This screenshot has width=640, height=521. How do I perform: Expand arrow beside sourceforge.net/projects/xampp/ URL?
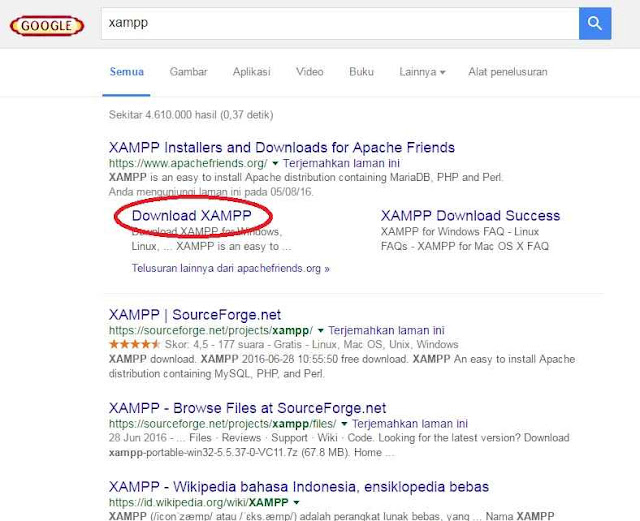click(x=320, y=331)
